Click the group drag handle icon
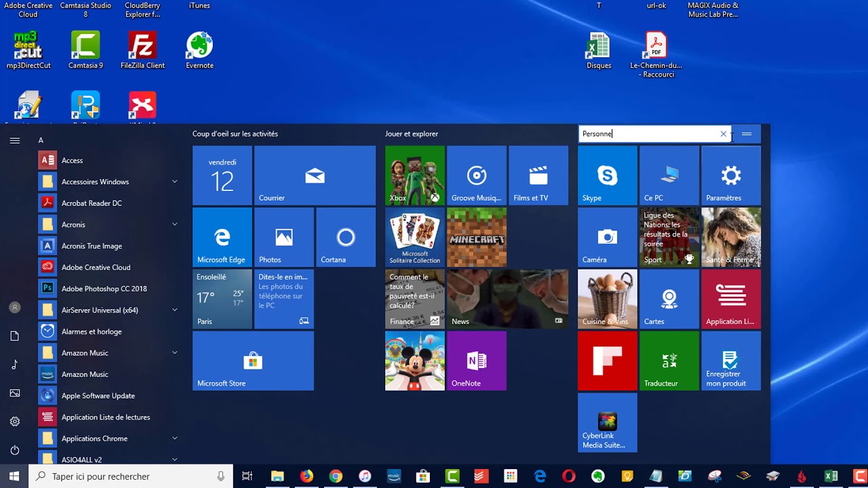 (747, 134)
